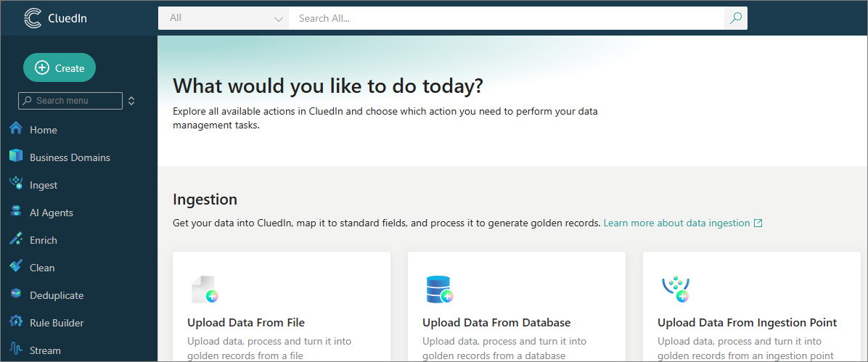Open the Stream menu item
Image resolution: width=868 pixels, height=362 pixels.
coord(45,350)
